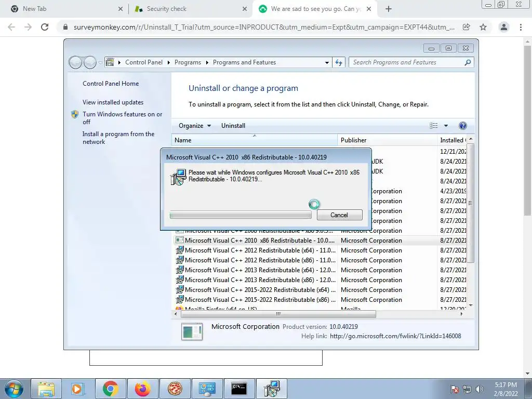Select the 'We are sad to see you go' tab
The image size is (532, 399).
click(x=315, y=9)
